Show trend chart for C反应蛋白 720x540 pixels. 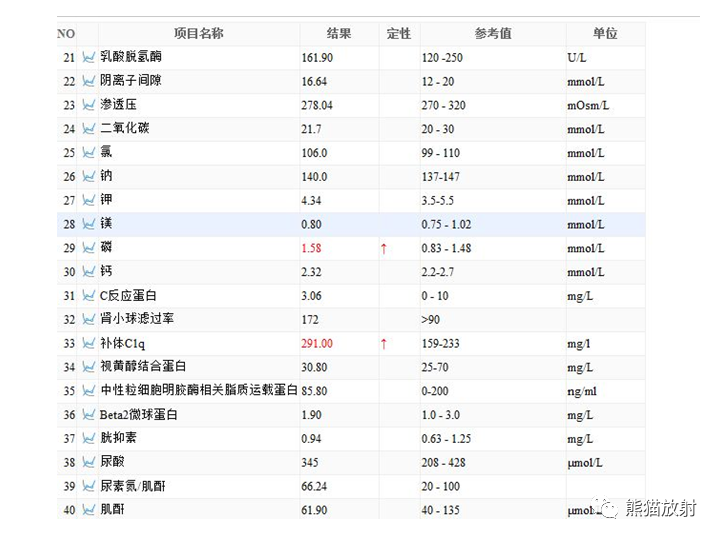[x=88, y=296]
